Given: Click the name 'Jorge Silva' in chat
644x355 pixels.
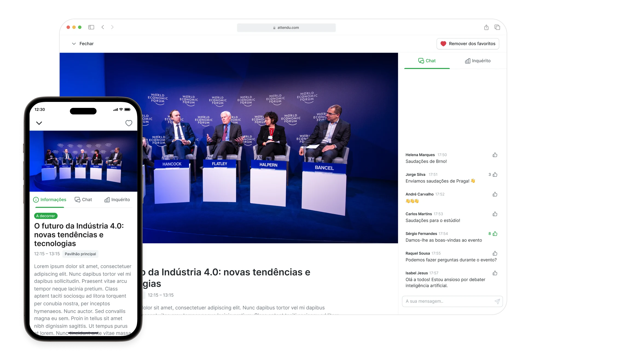Looking at the screenshot, I should (415, 174).
